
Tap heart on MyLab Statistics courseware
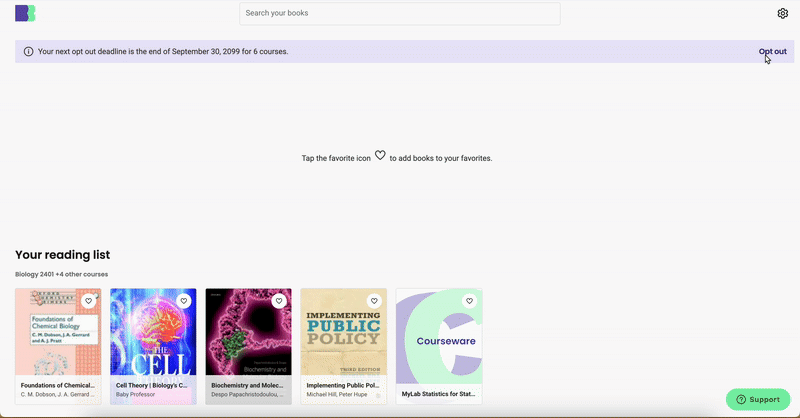coord(469,301)
